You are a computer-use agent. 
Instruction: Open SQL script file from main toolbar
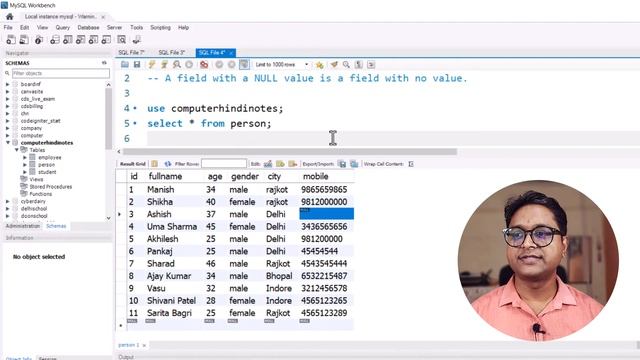coord(24,40)
